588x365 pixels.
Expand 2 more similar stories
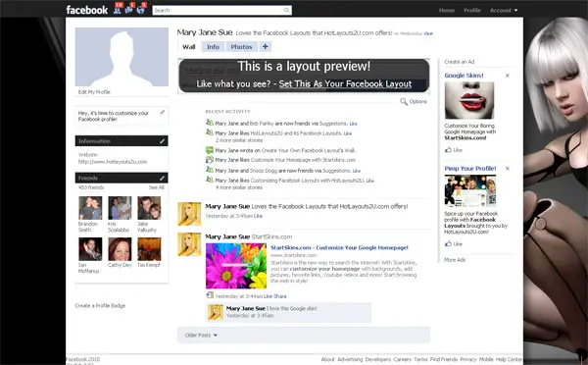point(239,140)
